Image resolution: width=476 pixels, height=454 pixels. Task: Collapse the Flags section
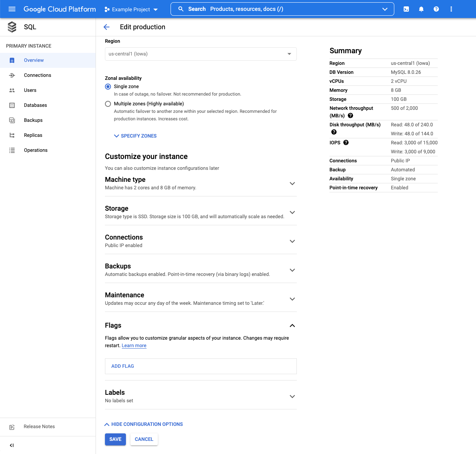(292, 325)
